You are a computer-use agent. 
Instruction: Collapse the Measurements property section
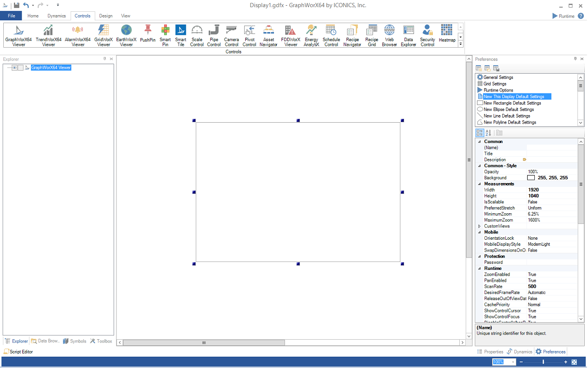click(480, 184)
